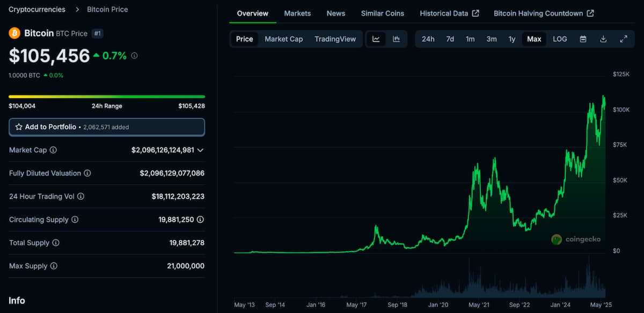The width and height of the screenshot is (644, 313).
Task: Click the 21,000,000 max supply value
Action: 187,266
